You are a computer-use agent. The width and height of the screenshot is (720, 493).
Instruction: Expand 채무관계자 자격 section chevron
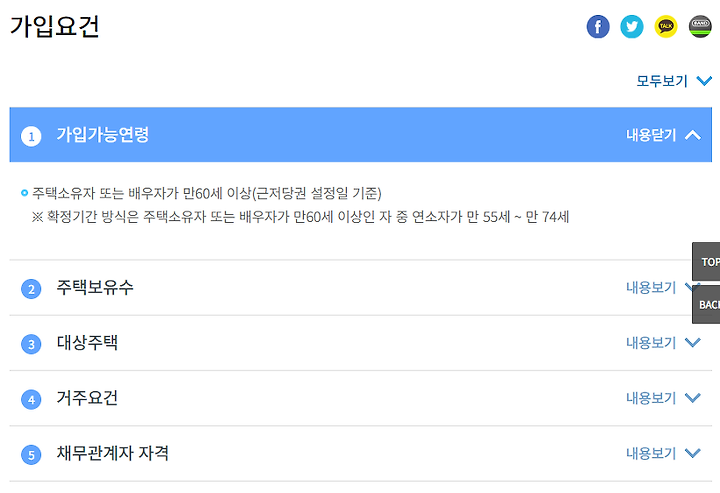click(x=693, y=453)
